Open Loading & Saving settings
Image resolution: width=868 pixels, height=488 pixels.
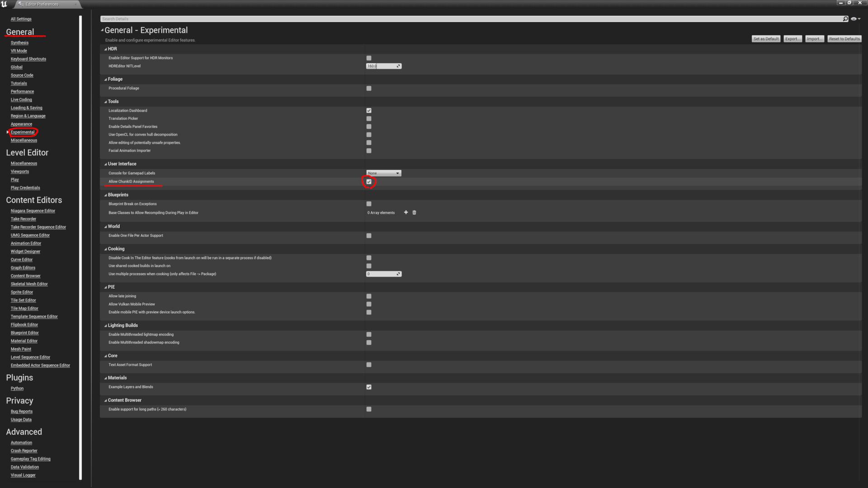[26, 108]
